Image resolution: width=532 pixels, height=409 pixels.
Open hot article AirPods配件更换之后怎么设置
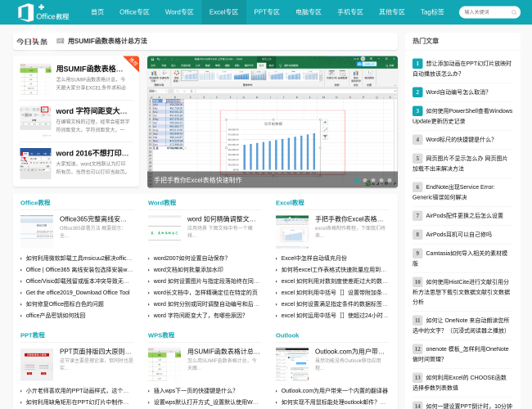(465, 215)
